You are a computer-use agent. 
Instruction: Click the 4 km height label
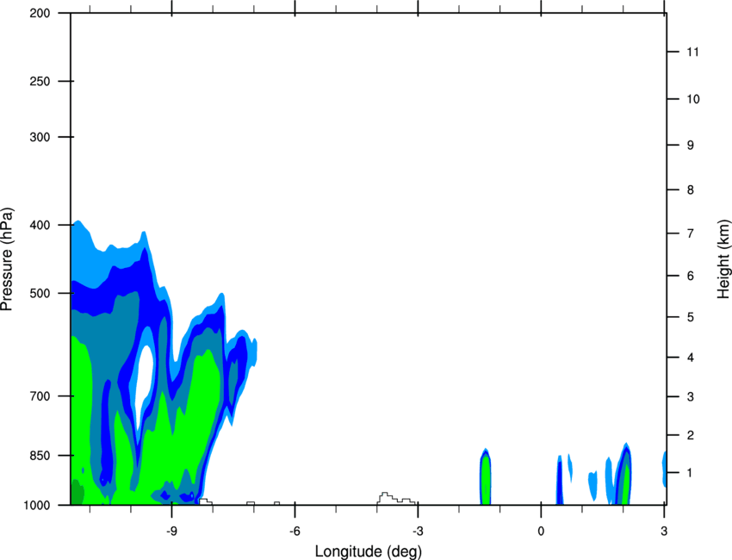691,358
